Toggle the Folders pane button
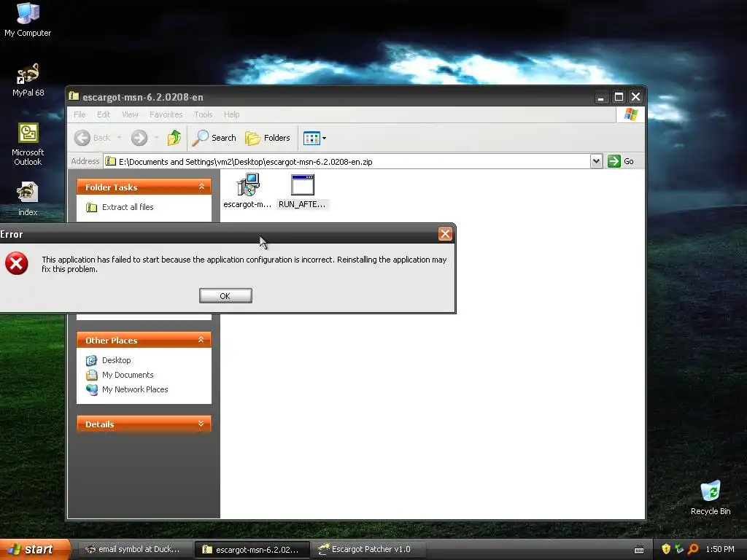The image size is (747, 560). point(267,138)
